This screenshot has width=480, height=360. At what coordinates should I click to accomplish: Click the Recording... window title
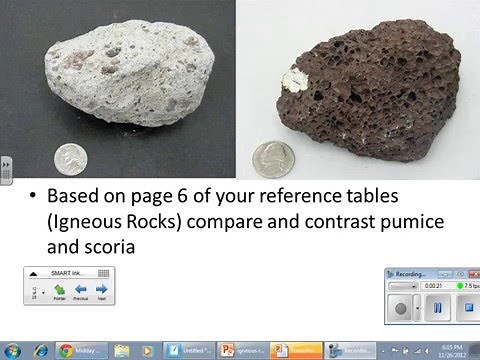(411, 274)
